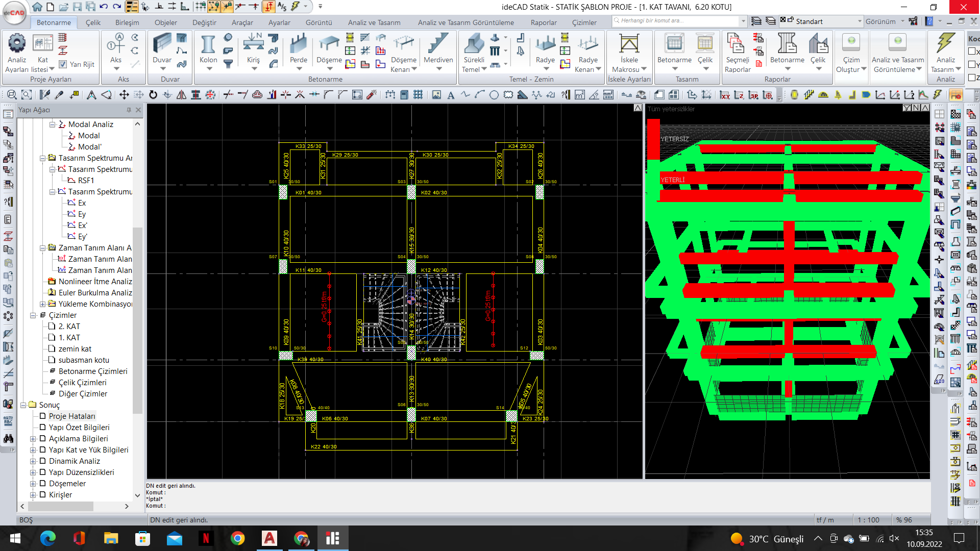
Task: Open the Raporlar ribbon tab
Action: [544, 22]
